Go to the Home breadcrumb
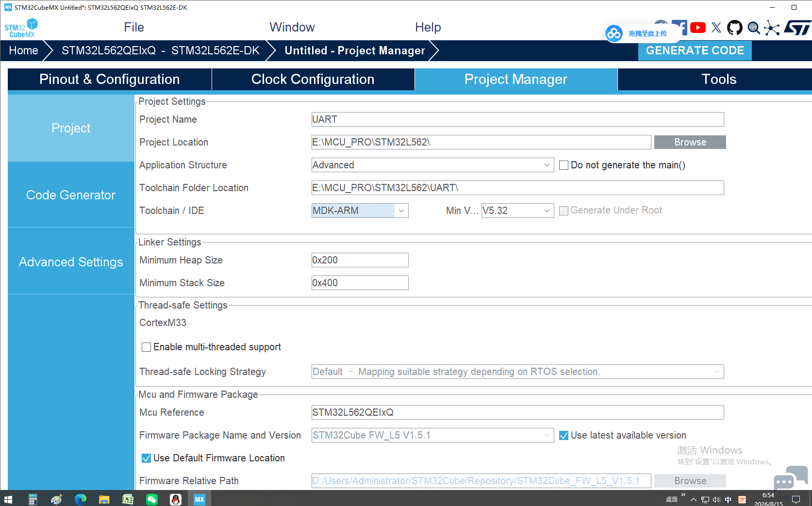 click(x=23, y=50)
